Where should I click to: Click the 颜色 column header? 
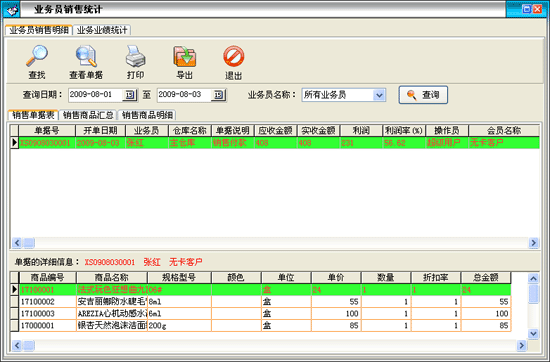pyautogui.click(x=236, y=277)
